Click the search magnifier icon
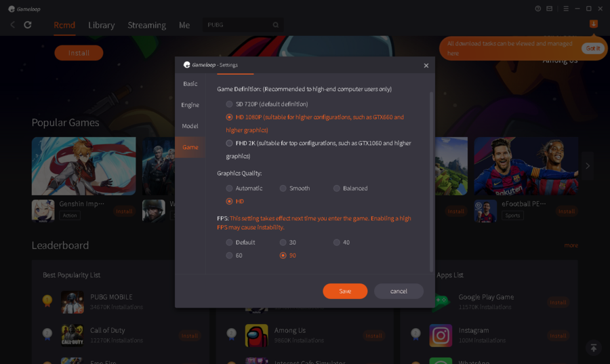The image size is (610, 364). 275,25
